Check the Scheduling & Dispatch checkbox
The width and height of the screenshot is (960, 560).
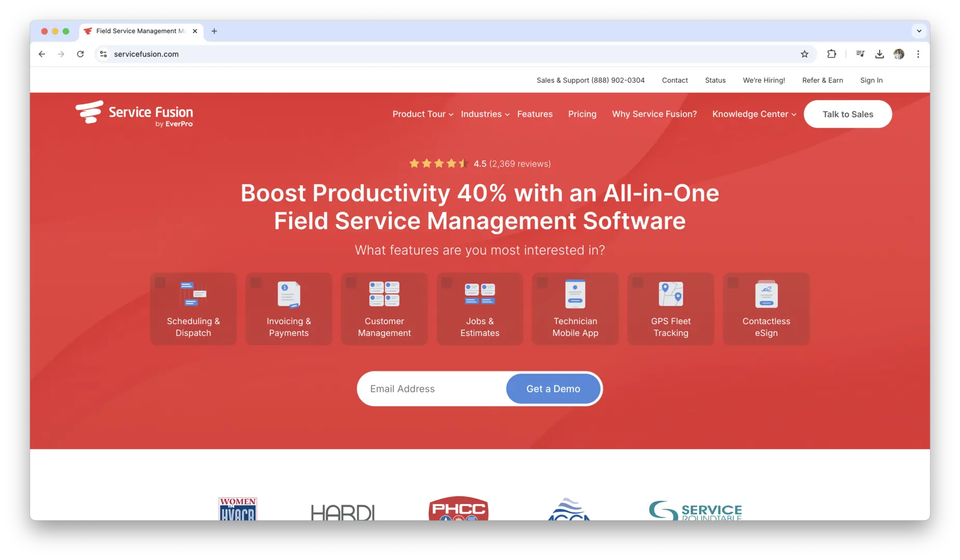click(x=160, y=283)
